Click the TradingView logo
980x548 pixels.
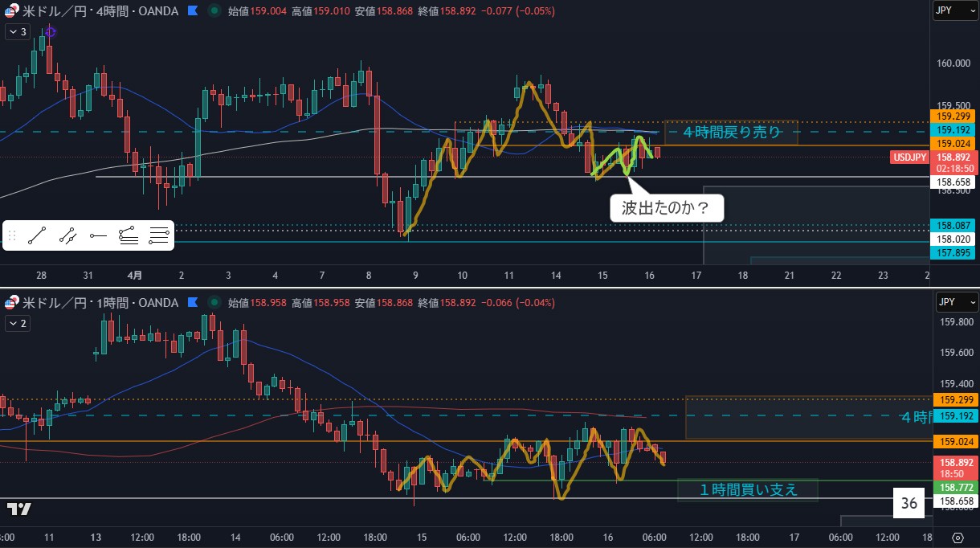tap(19, 509)
